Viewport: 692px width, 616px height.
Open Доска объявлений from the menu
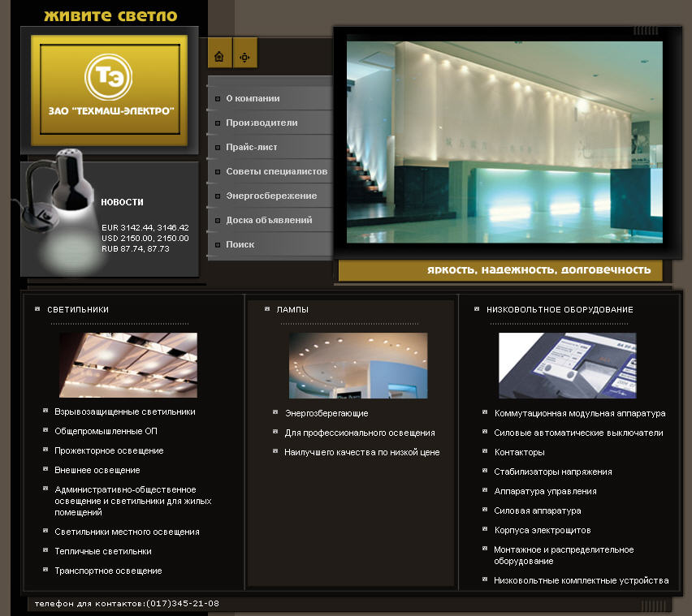coord(269,220)
